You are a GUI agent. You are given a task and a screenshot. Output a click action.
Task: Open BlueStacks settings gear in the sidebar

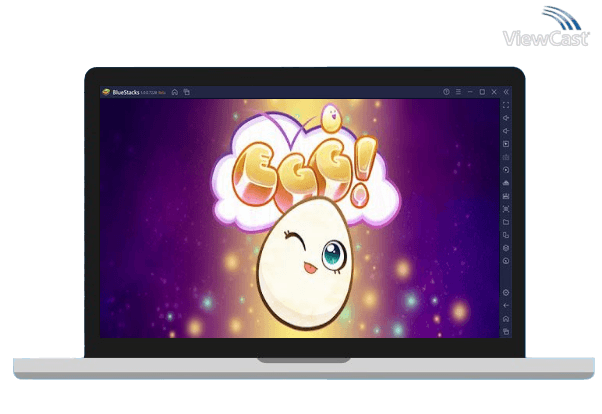click(506, 293)
